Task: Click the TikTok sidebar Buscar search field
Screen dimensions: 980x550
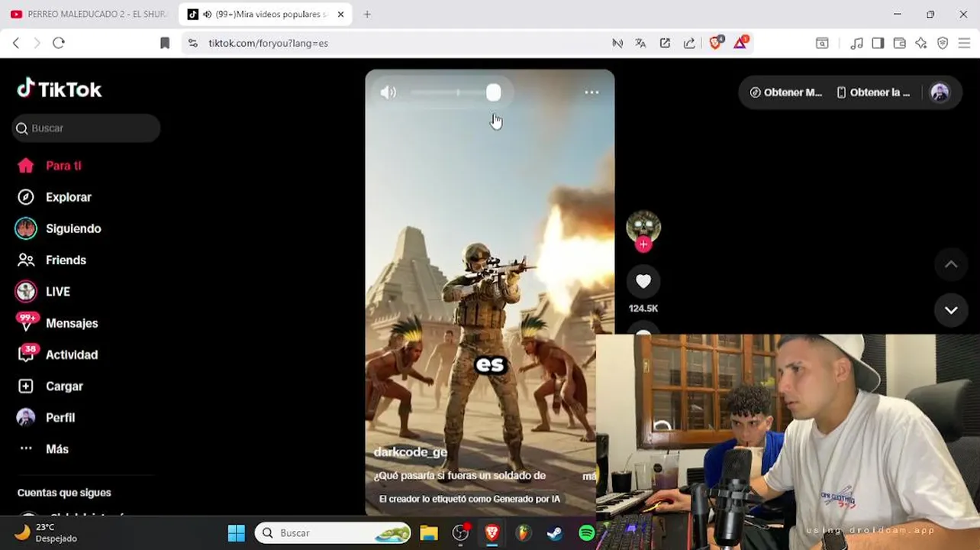Action: 86,128
